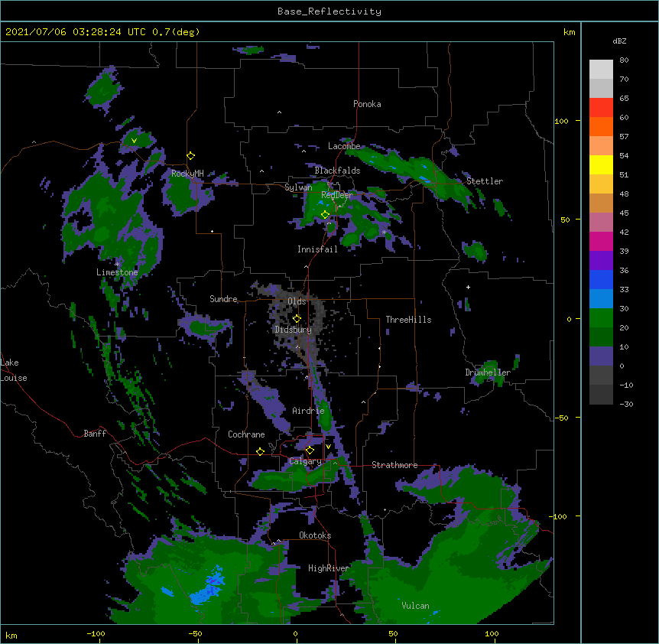Click the Sylvan label
Image resolution: width=659 pixels, height=644 pixels.
point(298,187)
